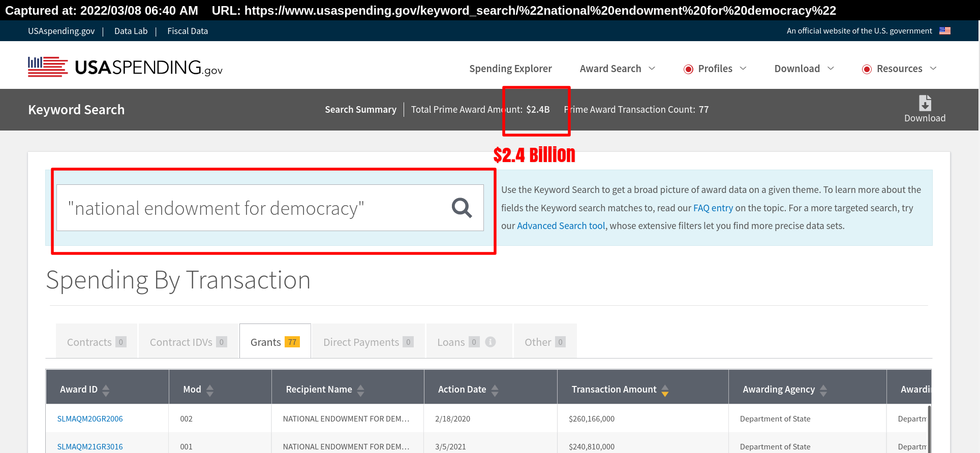Click the Spending By Transaction heading

pos(178,280)
